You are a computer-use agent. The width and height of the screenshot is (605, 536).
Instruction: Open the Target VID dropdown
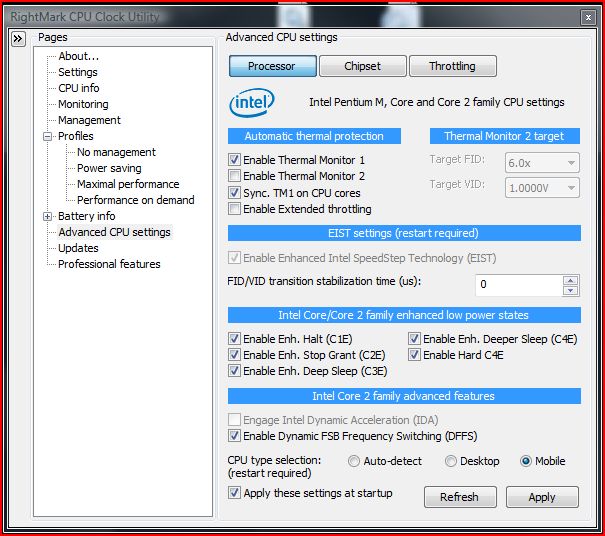pos(542,188)
